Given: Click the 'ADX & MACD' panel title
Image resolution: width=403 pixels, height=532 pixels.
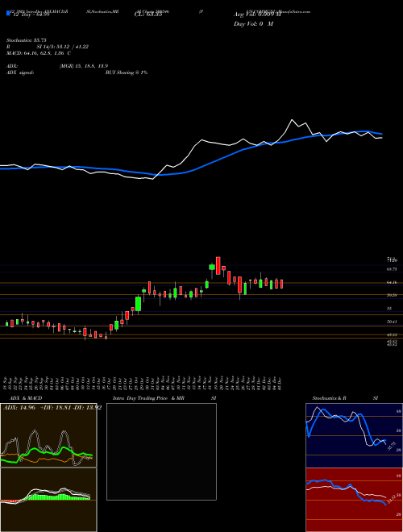Looking at the screenshot, I should click(26, 398).
